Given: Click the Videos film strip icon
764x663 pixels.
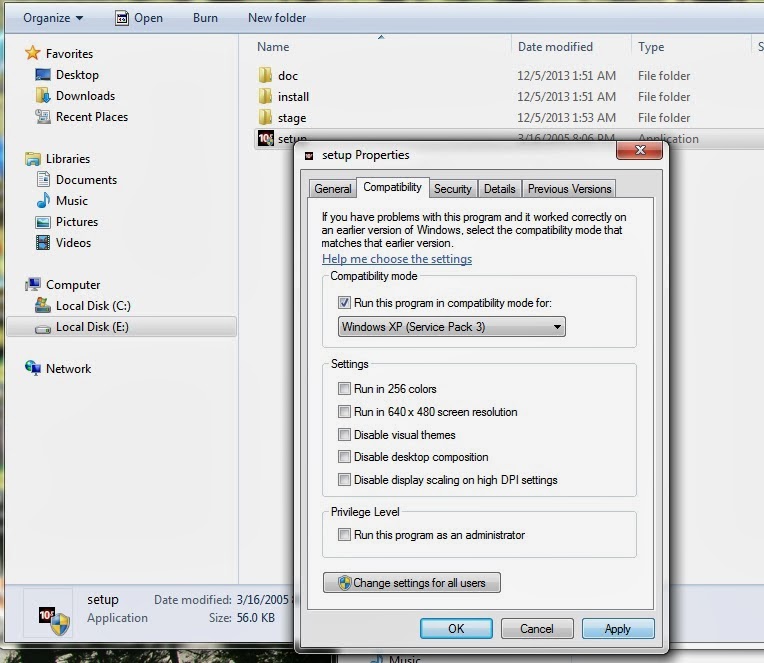Looking at the screenshot, I should pyautogui.click(x=43, y=243).
